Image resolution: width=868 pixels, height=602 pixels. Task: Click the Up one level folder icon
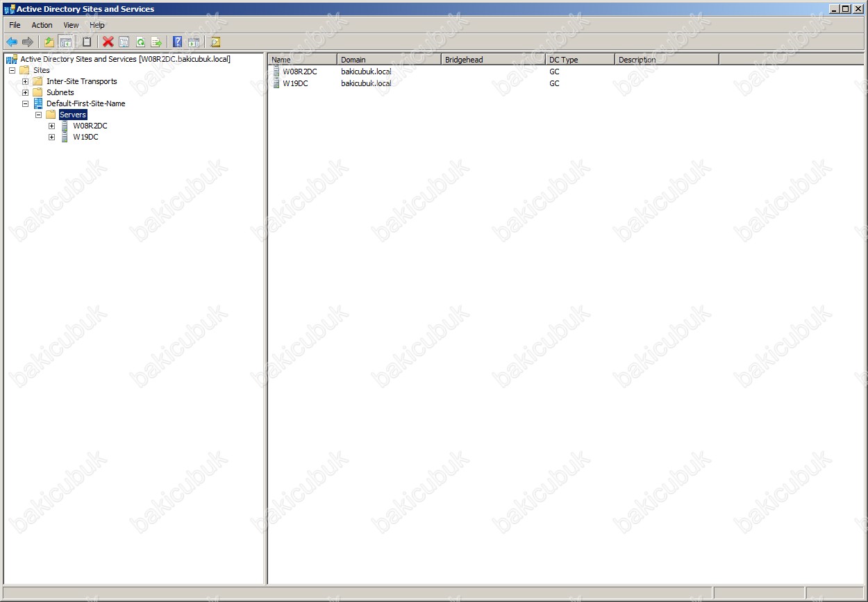49,42
